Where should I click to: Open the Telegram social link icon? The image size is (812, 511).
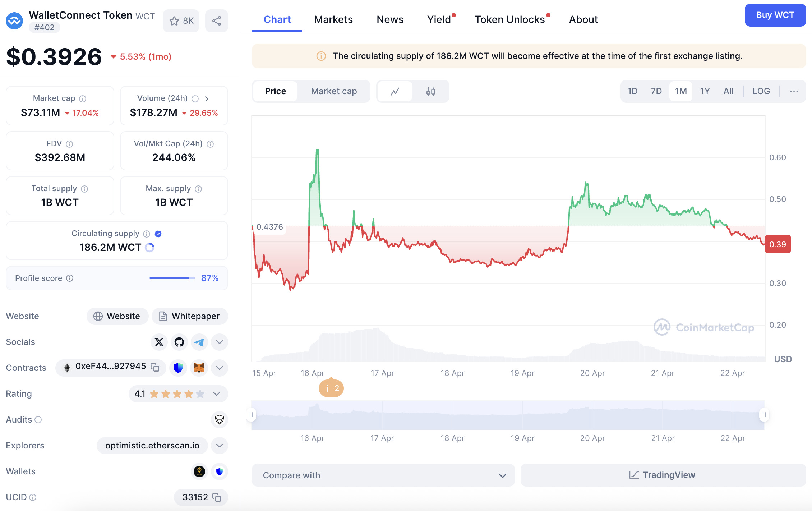pos(199,342)
